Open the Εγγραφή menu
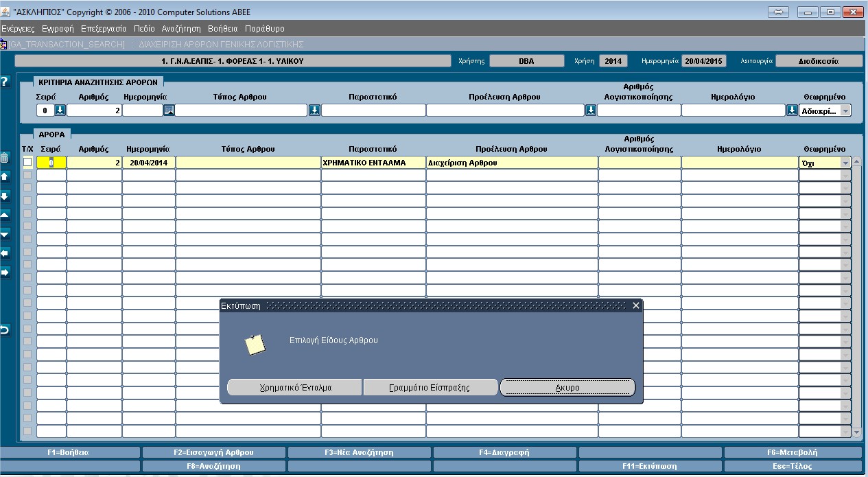868x477 pixels. (58, 29)
